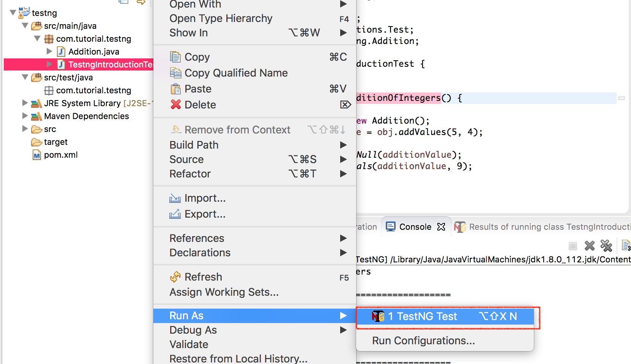Open Results of running class tab
Viewport: 631px width, 364px height.
coord(542,227)
